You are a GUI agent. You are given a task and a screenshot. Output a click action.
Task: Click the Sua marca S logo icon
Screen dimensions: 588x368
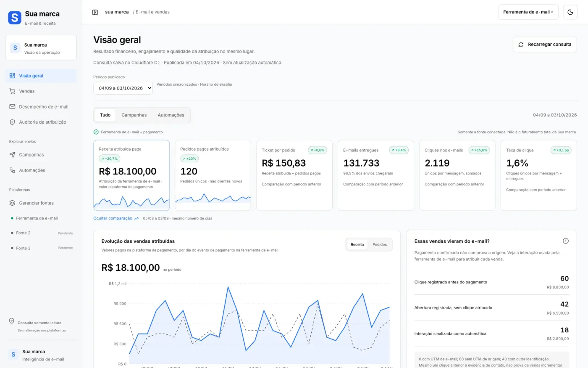[x=15, y=18]
